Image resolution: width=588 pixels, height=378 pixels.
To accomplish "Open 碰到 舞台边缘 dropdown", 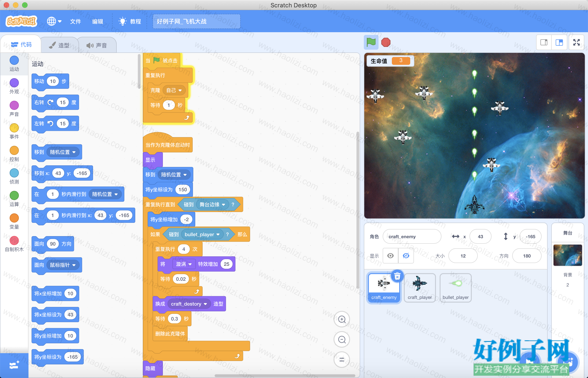I will pyautogui.click(x=212, y=204).
